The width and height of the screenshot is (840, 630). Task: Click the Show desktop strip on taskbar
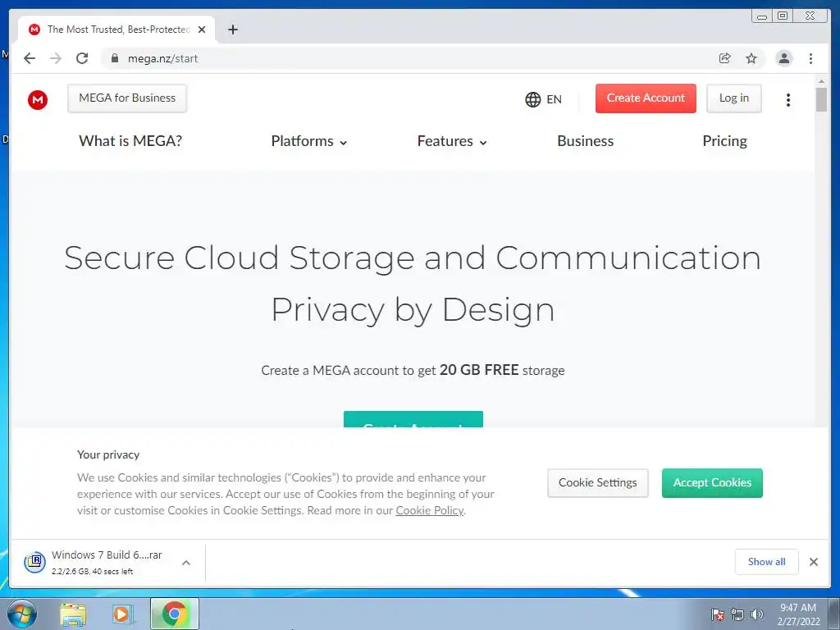click(x=834, y=614)
